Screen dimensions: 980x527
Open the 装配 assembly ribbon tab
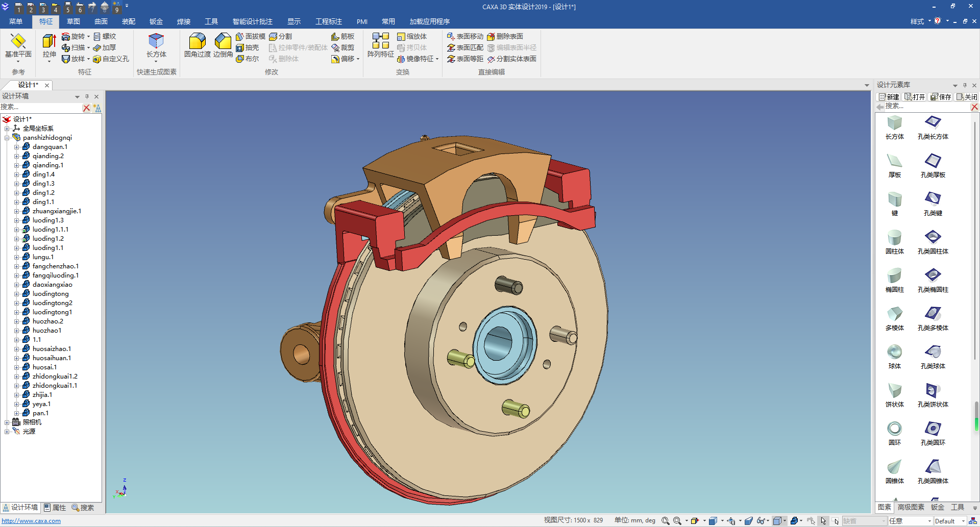coord(129,21)
